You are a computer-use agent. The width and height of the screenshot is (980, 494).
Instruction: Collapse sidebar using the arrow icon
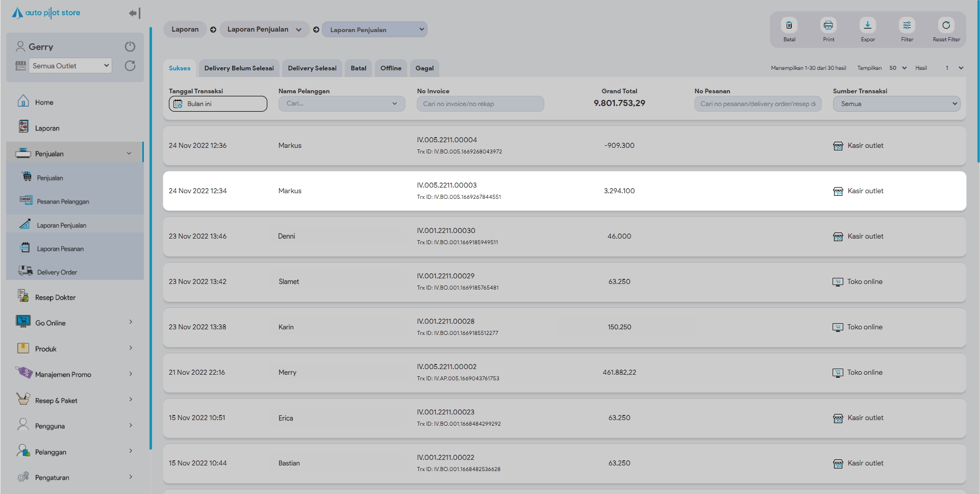pos(134,13)
